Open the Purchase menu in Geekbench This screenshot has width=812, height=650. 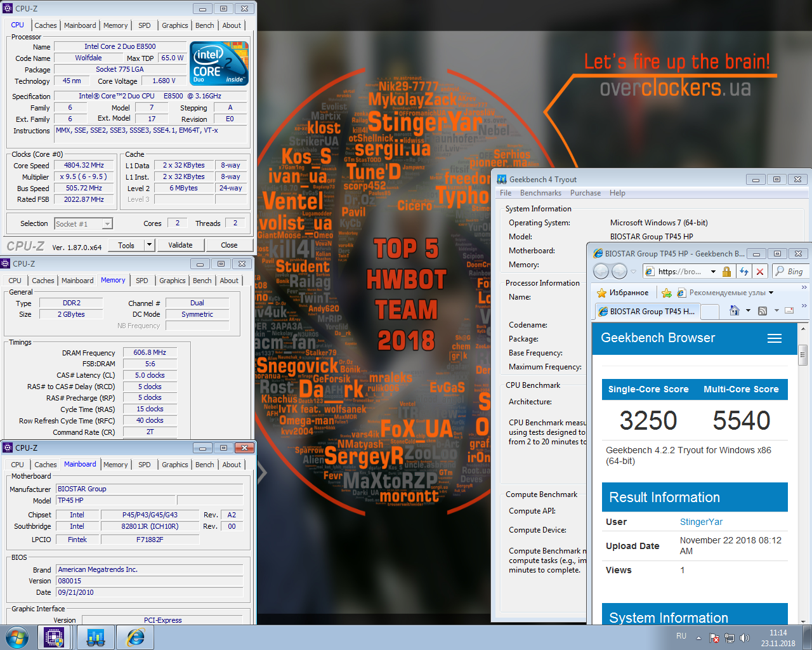click(x=586, y=193)
